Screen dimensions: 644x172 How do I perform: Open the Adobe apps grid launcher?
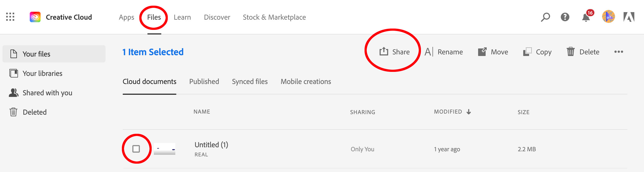[11, 17]
